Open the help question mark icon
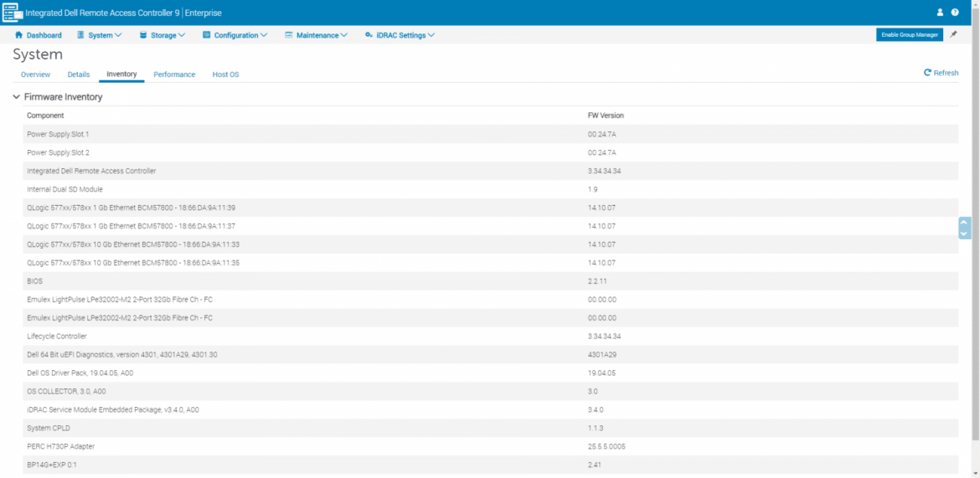 coord(955,13)
